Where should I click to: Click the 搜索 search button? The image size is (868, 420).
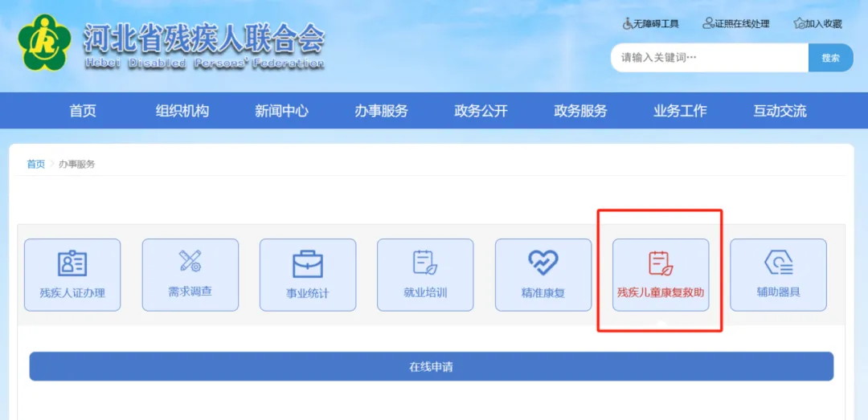(831, 58)
